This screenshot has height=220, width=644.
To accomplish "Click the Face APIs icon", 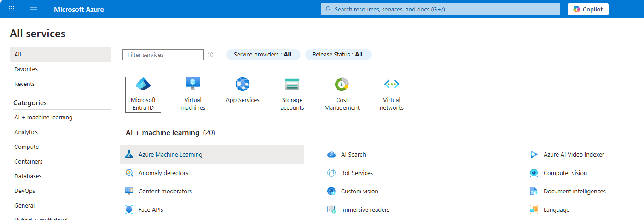I will pyautogui.click(x=129, y=210).
